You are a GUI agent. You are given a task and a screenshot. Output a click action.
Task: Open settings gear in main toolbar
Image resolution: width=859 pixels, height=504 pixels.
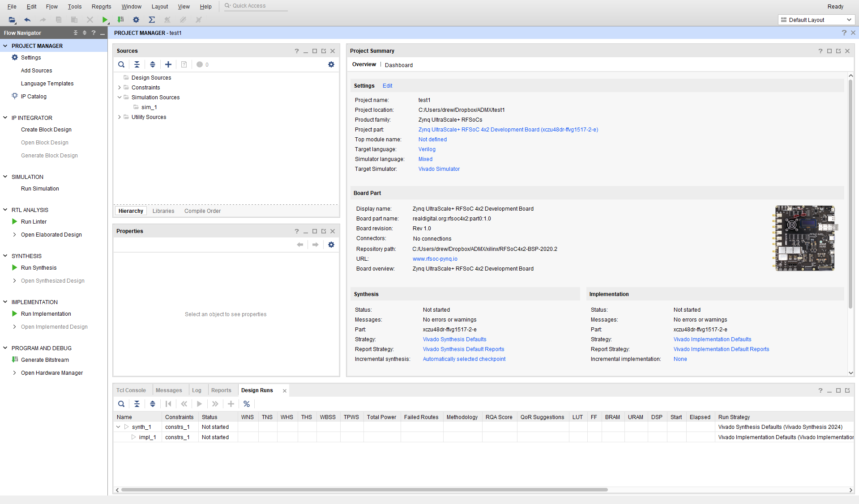click(136, 20)
